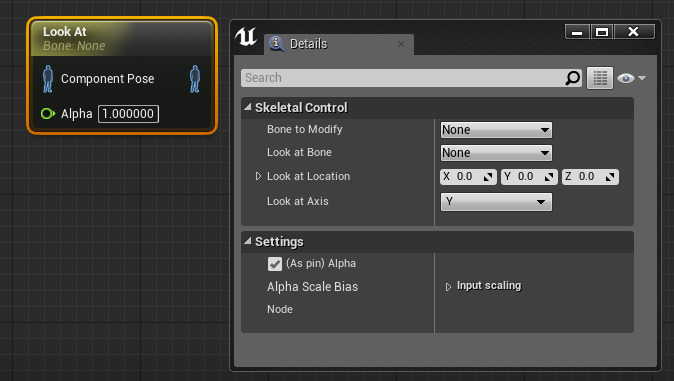
Task: Open the Look at Axis dropdown
Action: pos(496,202)
